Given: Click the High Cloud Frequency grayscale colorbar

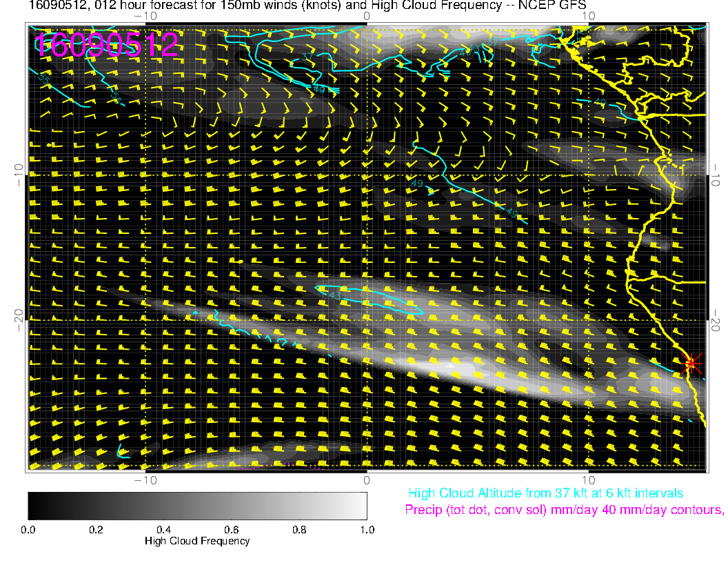Looking at the screenshot, I should [x=197, y=506].
